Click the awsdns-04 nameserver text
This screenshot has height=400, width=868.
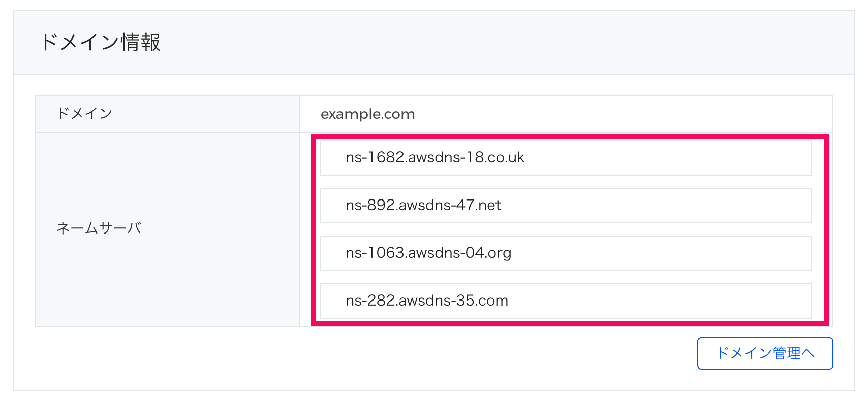[x=428, y=253]
